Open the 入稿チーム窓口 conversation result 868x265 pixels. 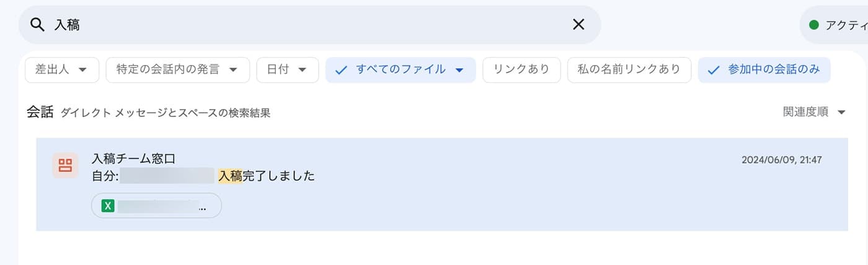pos(441,185)
